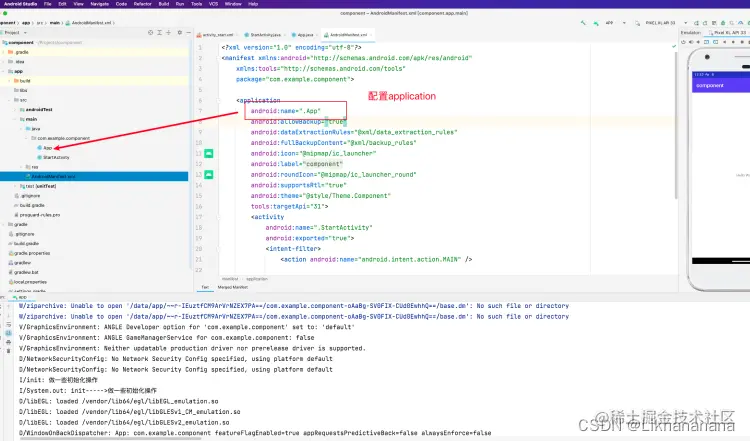
Task: Switch to the App.java editor tab
Action: coord(303,35)
